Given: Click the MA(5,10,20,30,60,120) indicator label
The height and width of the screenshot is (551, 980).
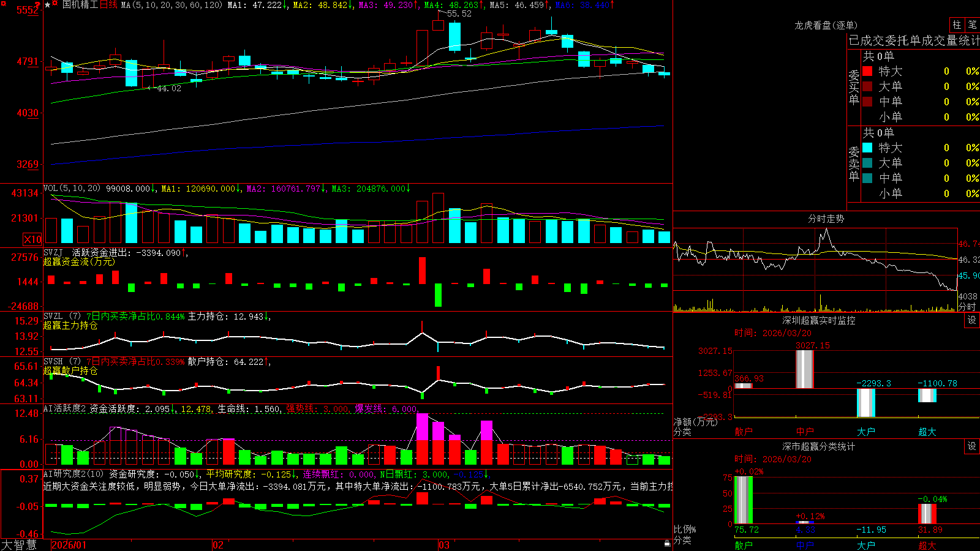Looking at the screenshot, I should [x=172, y=5].
